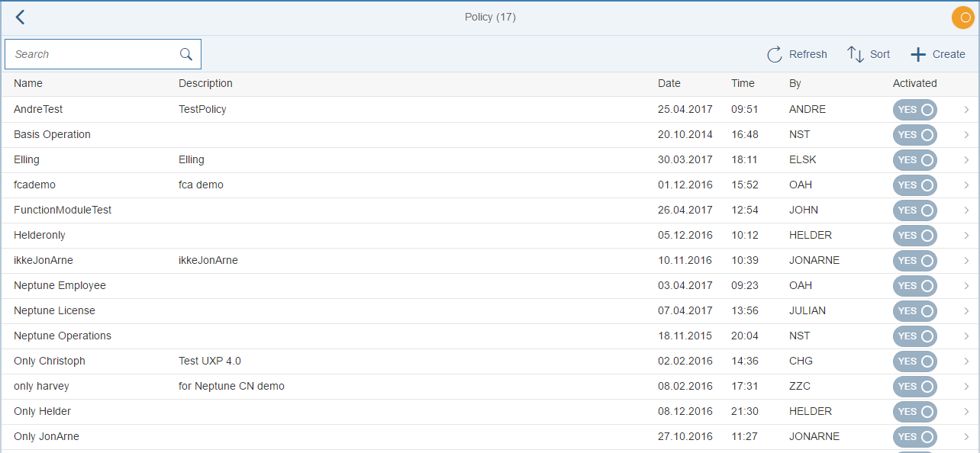Click the Refresh circular arrow icon
The height and width of the screenshot is (453, 980).
(775, 54)
